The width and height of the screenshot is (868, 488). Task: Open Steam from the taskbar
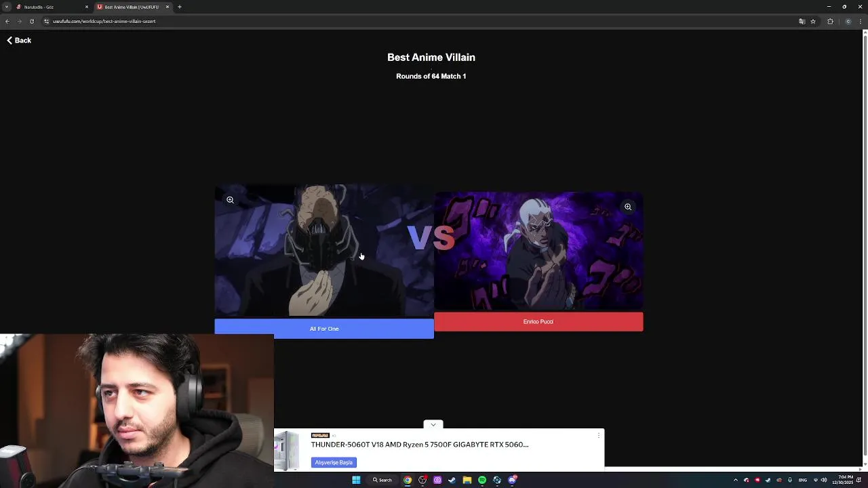coord(452,480)
